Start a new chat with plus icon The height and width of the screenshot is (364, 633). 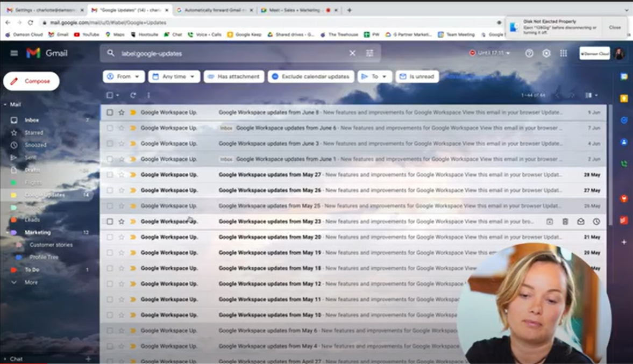click(x=88, y=359)
